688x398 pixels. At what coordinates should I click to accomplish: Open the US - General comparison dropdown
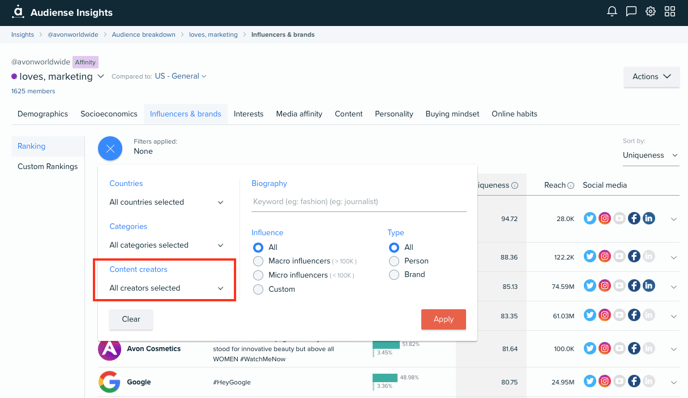pos(180,76)
